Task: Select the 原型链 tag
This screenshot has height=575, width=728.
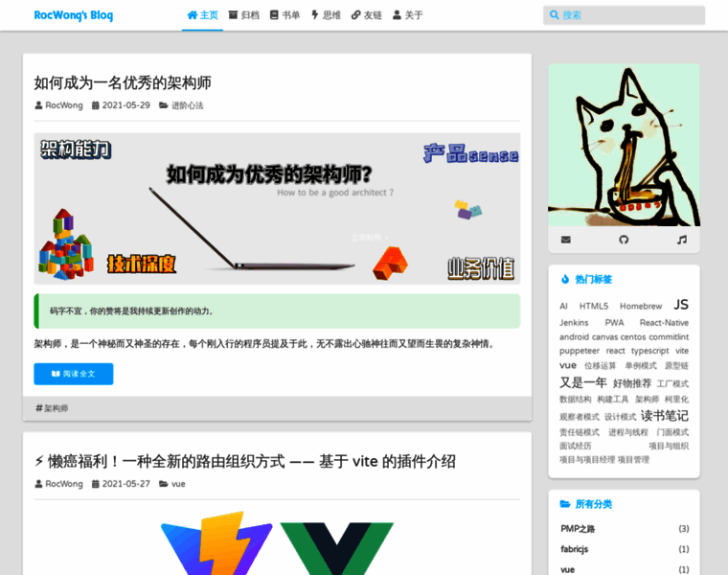Action: [x=676, y=366]
